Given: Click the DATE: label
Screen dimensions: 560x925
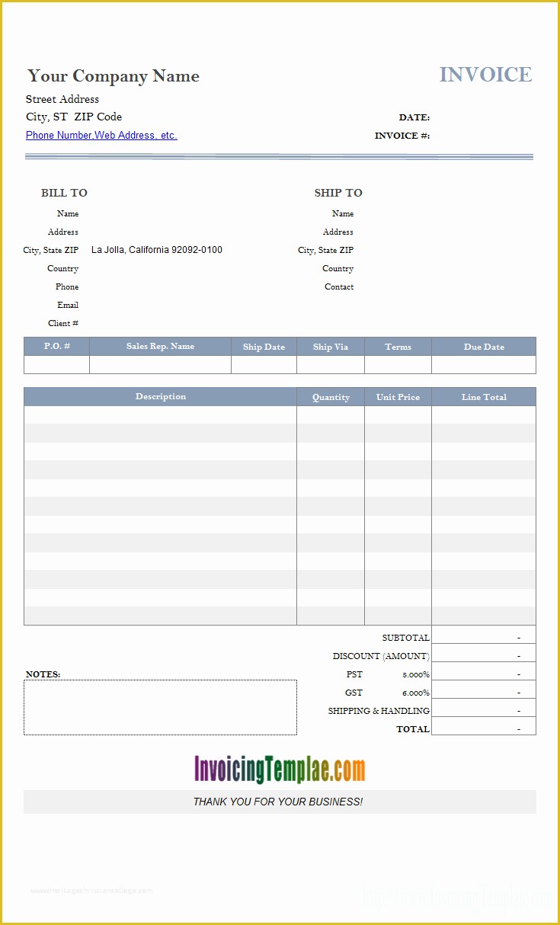Looking at the screenshot, I should pos(414,117).
